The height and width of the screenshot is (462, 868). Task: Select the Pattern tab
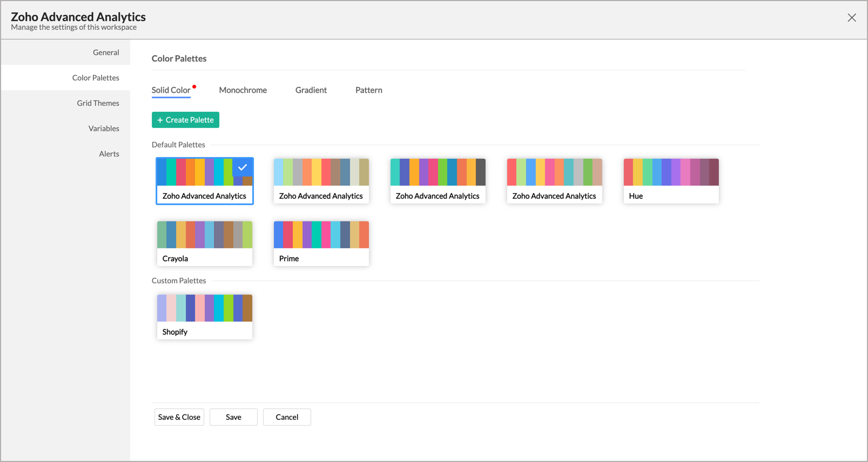368,90
